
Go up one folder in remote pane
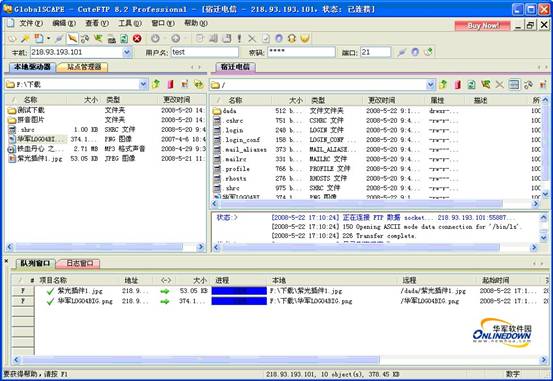(x=443, y=85)
